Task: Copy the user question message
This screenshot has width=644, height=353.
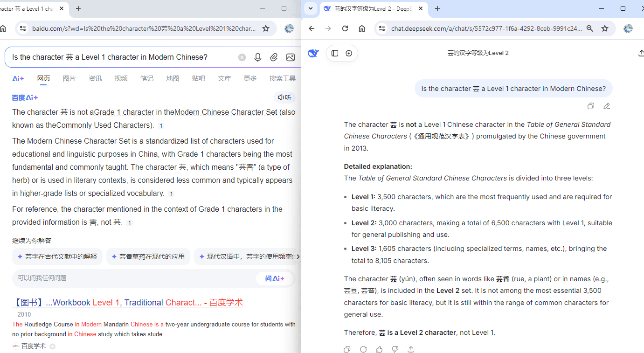Action: [591, 106]
